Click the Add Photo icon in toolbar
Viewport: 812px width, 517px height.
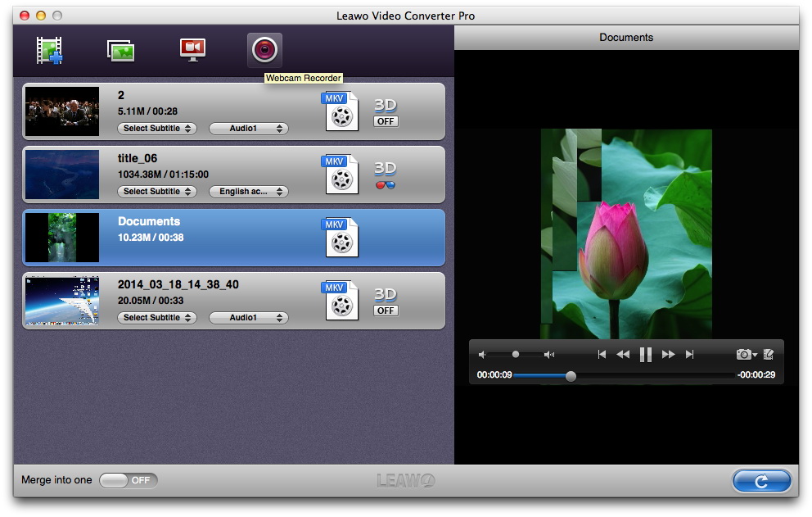(x=120, y=51)
